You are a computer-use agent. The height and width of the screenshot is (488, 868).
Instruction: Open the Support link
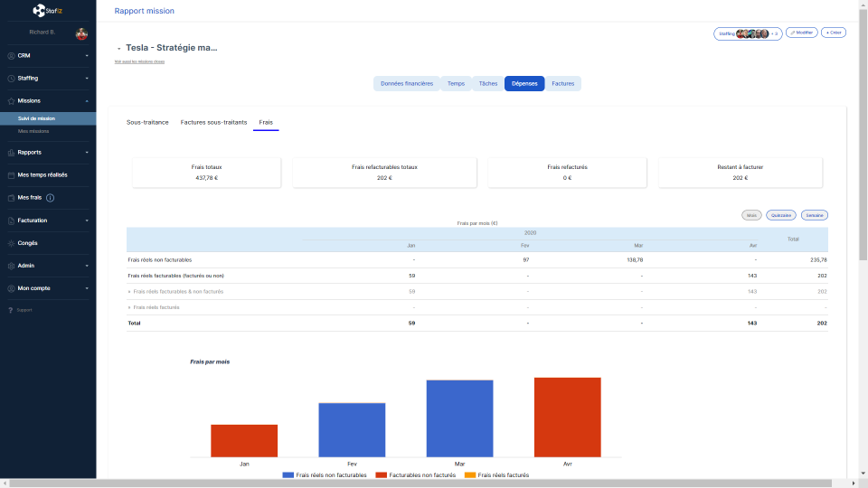coord(24,310)
